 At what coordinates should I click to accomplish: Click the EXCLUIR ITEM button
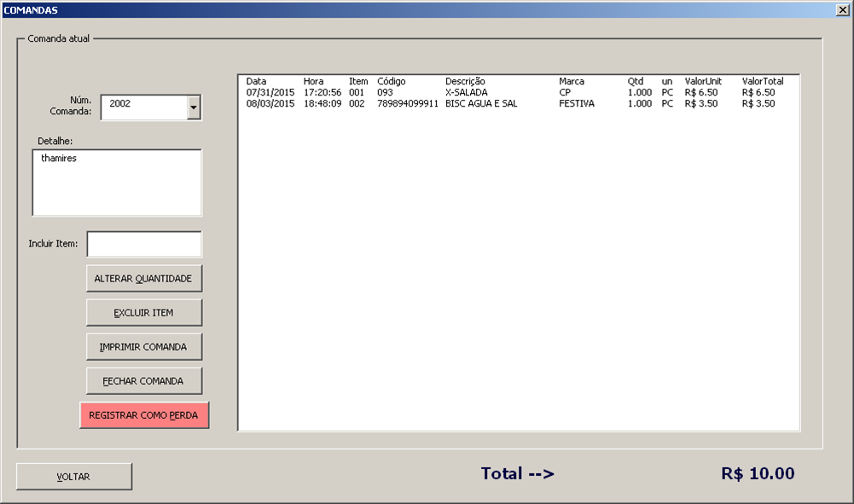pos(144,313)
